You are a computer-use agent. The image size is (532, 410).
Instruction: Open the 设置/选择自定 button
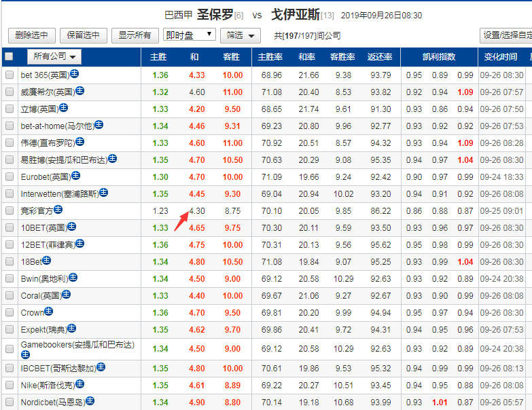(x=506, y=35)
